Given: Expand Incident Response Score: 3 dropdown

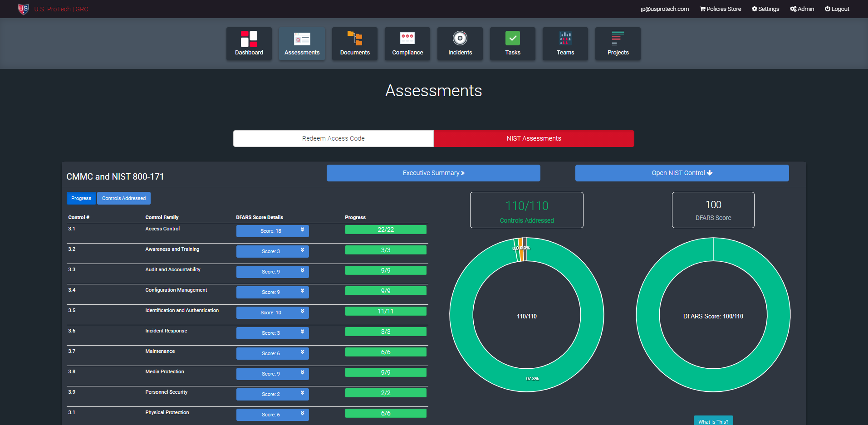Looking at the screenshot, I should [x=273, y=333].
